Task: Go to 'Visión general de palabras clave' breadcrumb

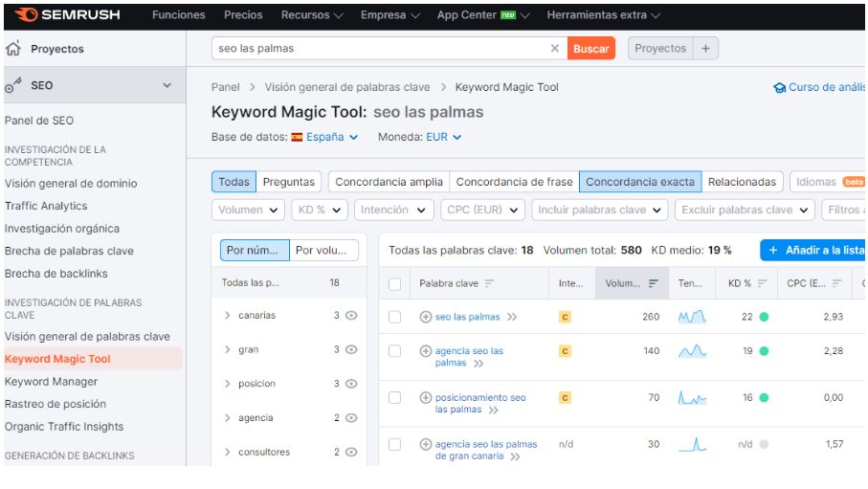Action: [347, 87]
